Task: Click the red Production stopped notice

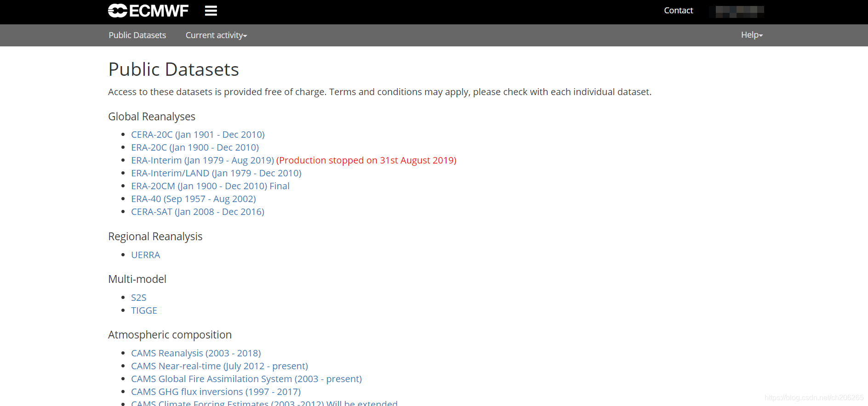Action: click(x=366, y=160)
